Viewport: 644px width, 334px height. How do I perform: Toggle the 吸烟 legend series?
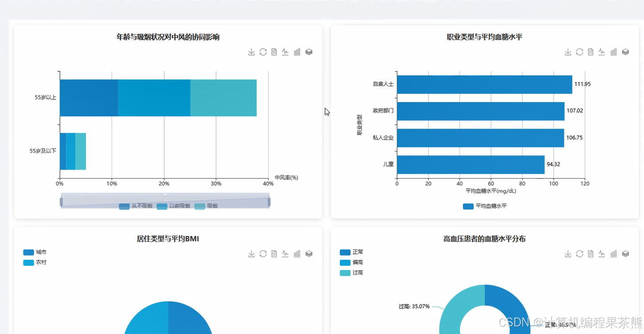tap(206, 206)
